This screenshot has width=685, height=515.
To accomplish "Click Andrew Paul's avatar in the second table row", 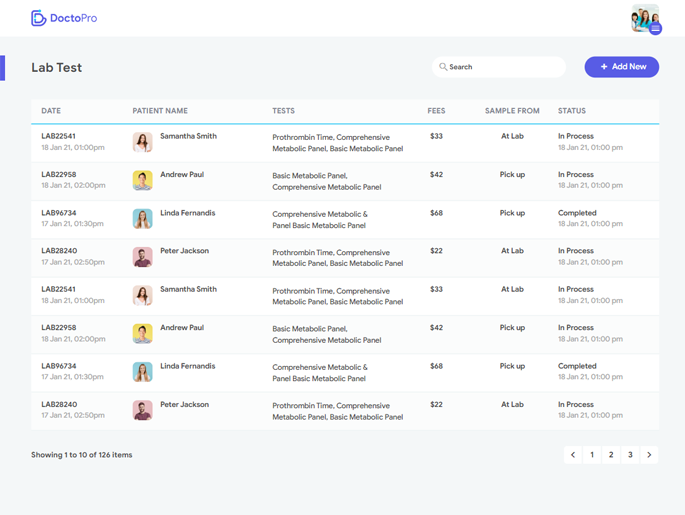I will click(x=142, y=180).
